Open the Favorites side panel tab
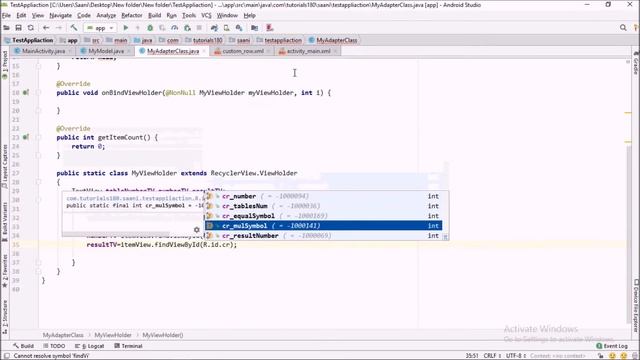This screenshot has width=640, height=360. (5, 271)
